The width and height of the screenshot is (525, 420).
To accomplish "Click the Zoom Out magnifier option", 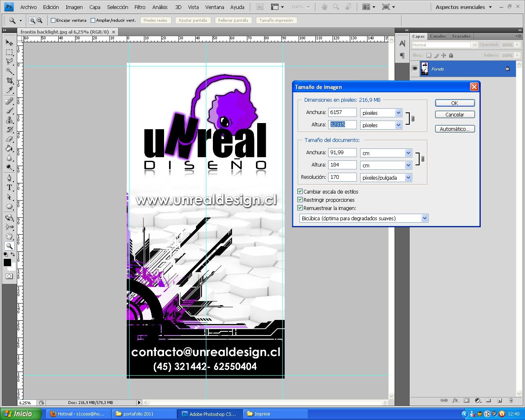I will [39, 20].
